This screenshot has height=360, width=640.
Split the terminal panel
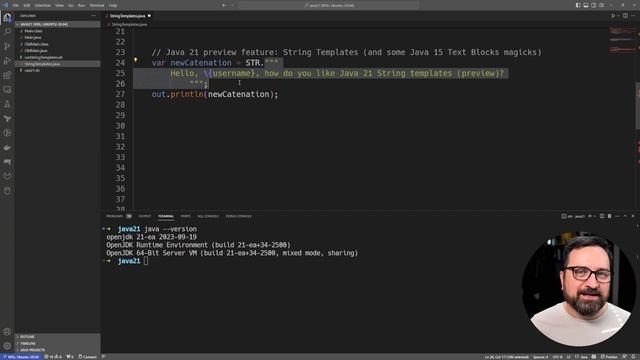[602, 216]
